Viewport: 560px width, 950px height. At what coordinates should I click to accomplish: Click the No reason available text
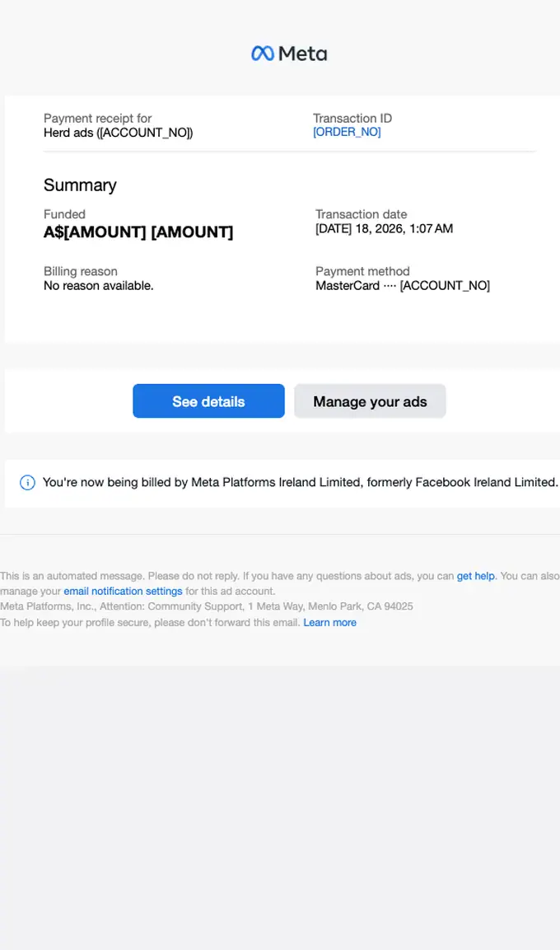[99, 285]
